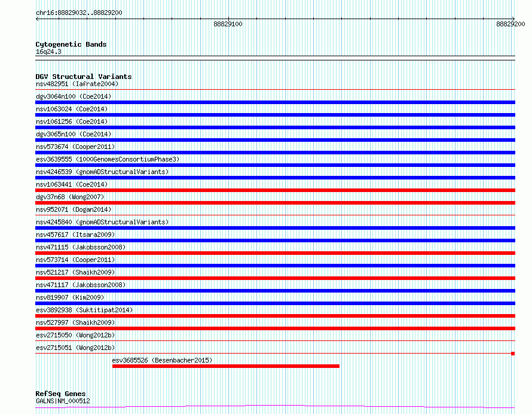Image resolution: width=532 pixels, height=414 pixels.
Task: Open variant esv3892938 (Suktitipat2014)
Action: [84, 310]
